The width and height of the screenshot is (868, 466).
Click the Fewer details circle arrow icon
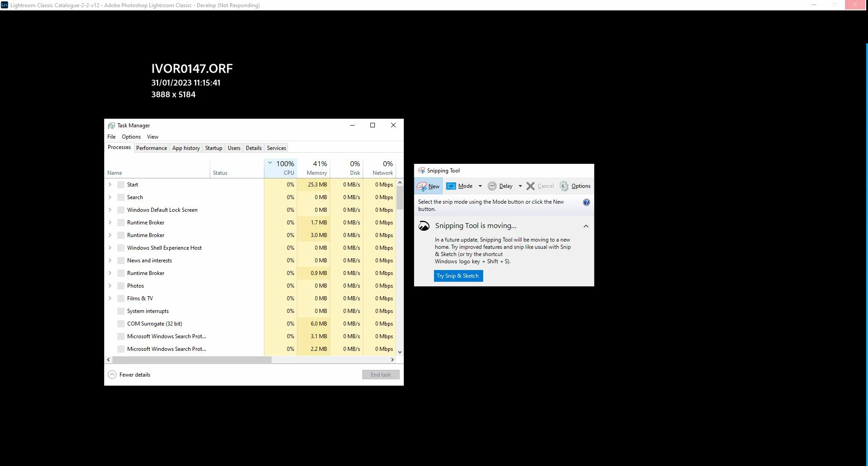(112, 375)
